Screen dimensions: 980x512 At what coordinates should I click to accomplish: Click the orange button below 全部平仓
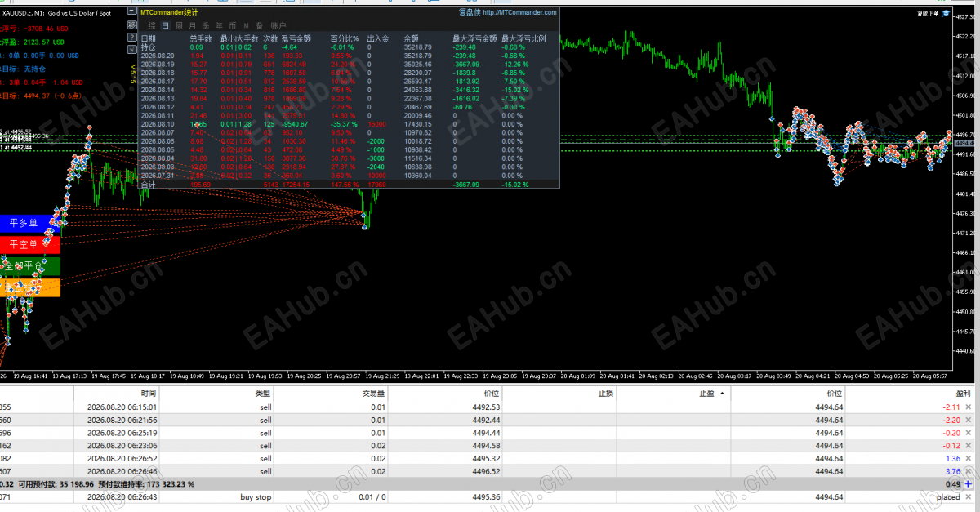(30, 287)
